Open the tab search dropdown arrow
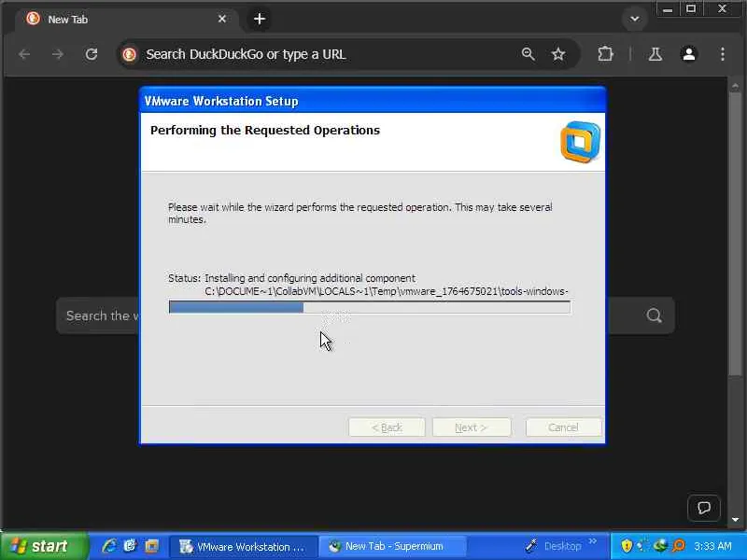Viewport: 747px width, 560px height. tap(635, 19)
